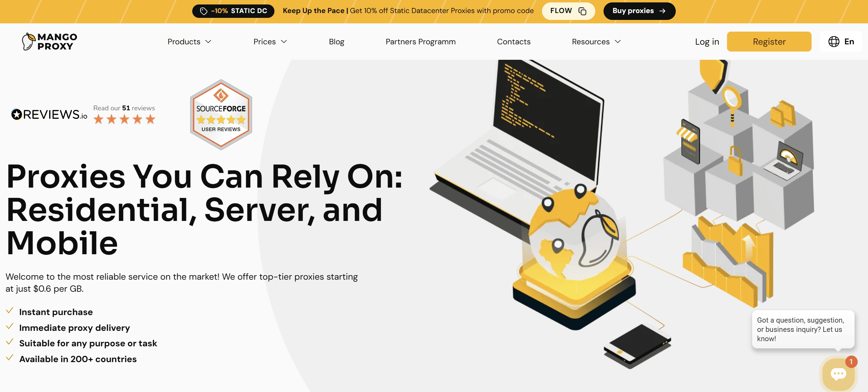
Task: Open the En language selector
Action: [841, 42]
